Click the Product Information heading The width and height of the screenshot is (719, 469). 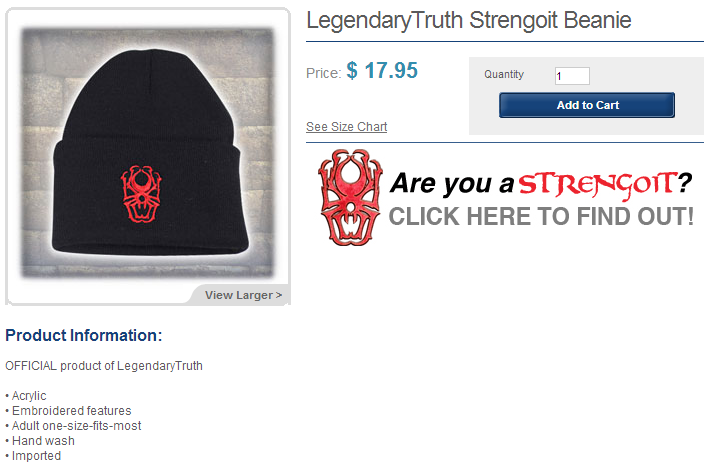click(83, 335)
